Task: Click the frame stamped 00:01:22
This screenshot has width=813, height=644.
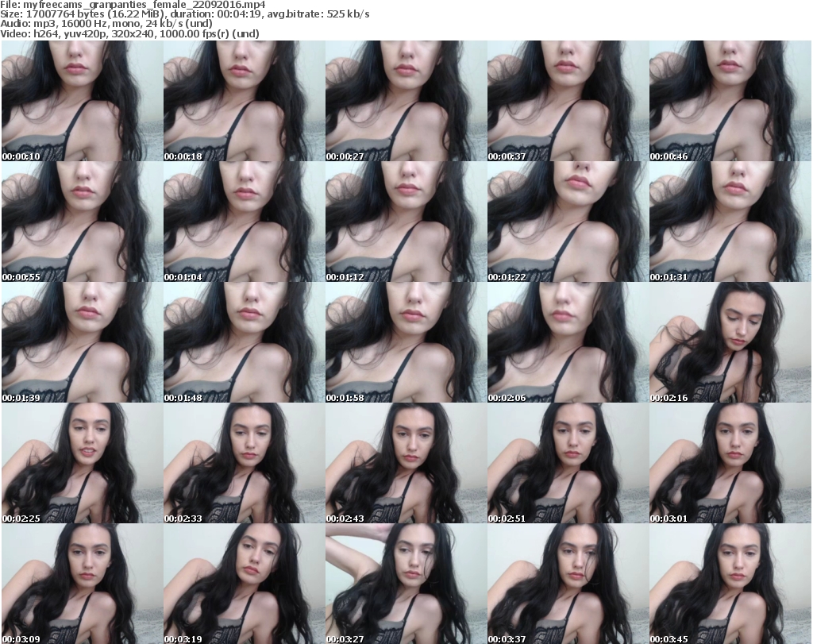Action: pyautogui.click(x=568, y=222)
